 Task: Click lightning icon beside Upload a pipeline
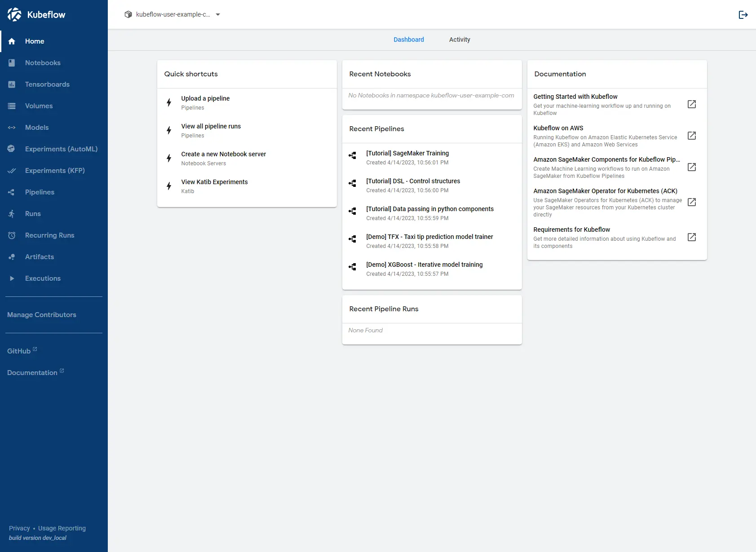coord(169,102)
